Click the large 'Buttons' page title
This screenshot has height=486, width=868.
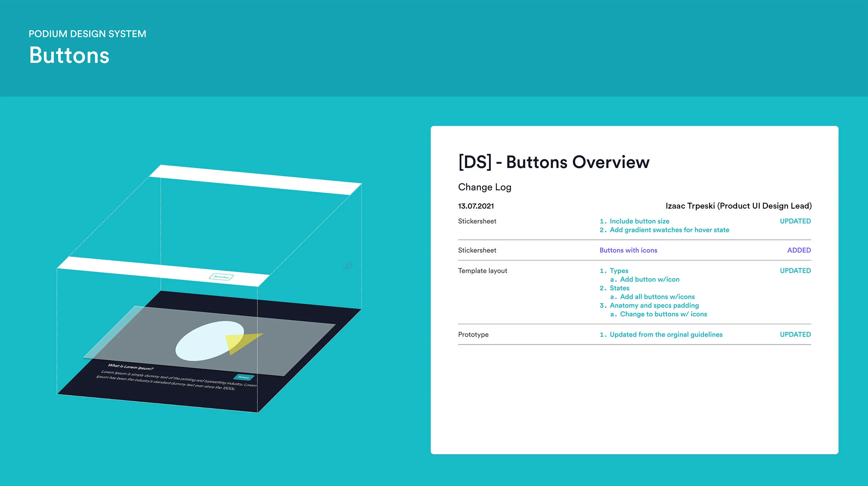[69, 55]
